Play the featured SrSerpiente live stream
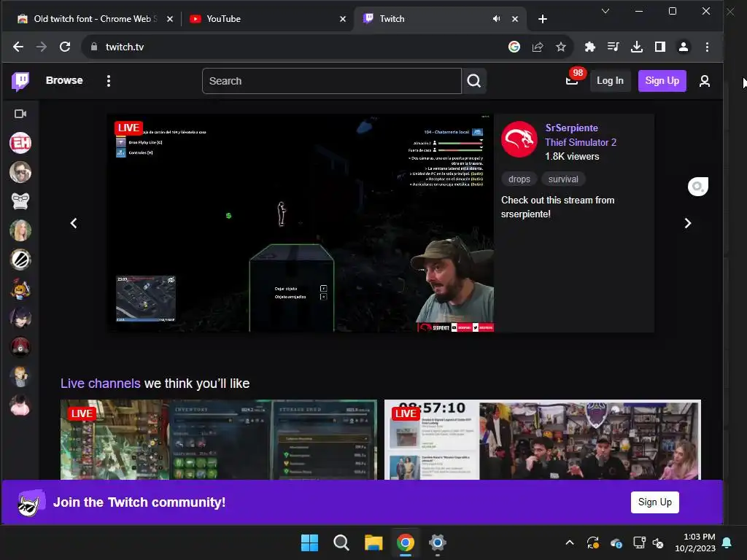 tap(301, 223)
